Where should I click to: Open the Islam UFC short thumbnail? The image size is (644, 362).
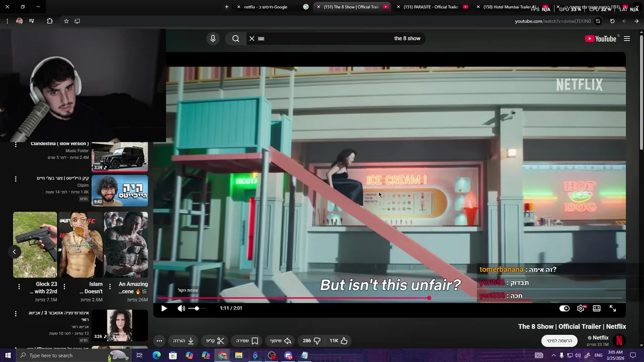click(x=80, y=245)
